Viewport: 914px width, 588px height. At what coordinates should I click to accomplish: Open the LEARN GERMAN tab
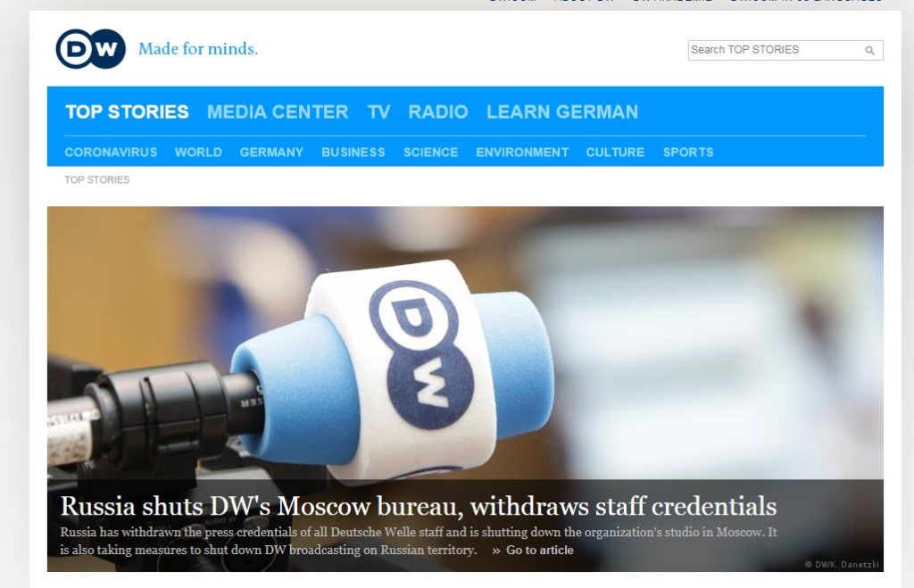click(x=562, y=112)
